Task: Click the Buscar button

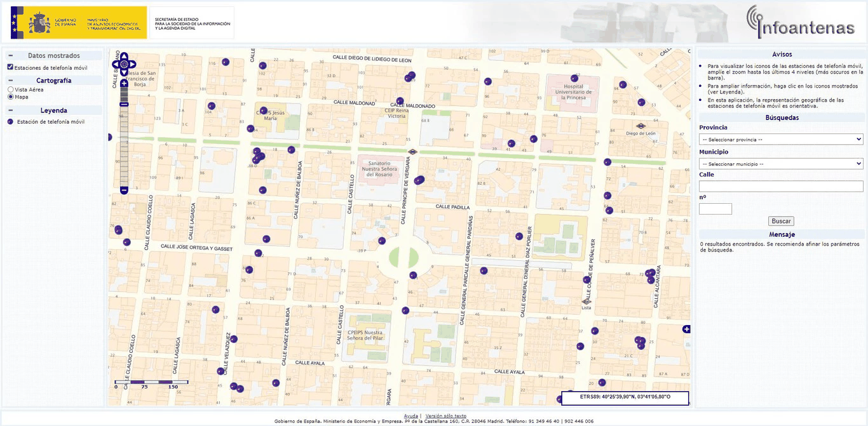Action: click(x=781, y=221)
